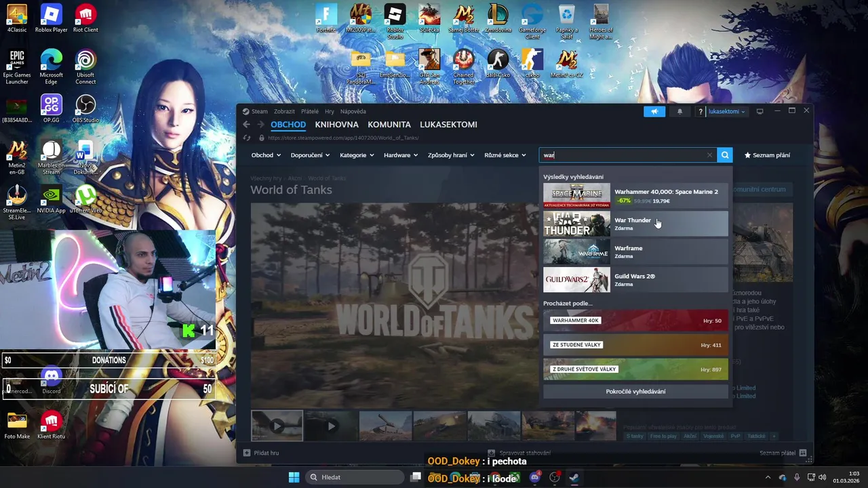Click the Windows taskbar Hledat search box
868x488 pixels.
[354, 477]
